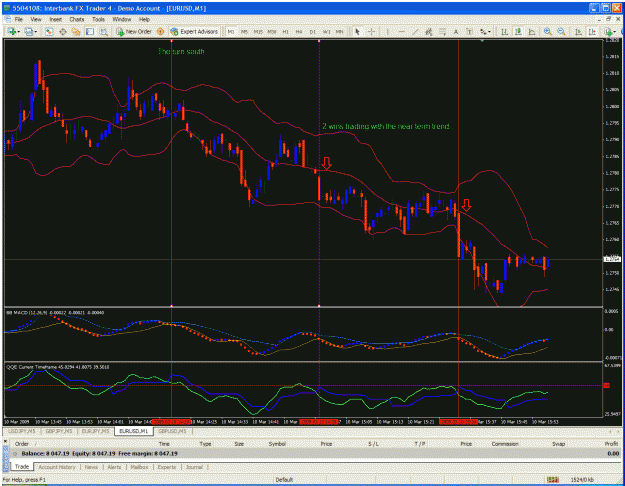
Task: Select the cursor arrow tool
Action: pyautogui.click(x=358, y=31)
